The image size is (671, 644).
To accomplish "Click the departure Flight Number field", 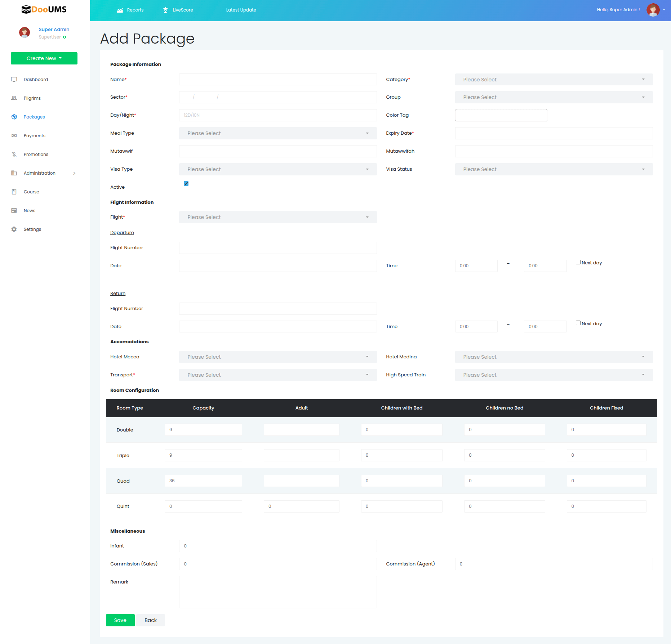I will pos(278,248).
